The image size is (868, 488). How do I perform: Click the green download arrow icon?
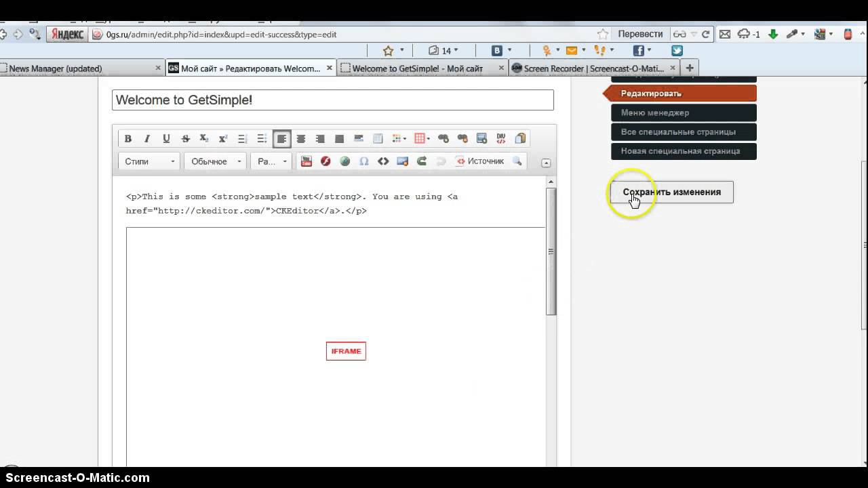coord(772,34)
